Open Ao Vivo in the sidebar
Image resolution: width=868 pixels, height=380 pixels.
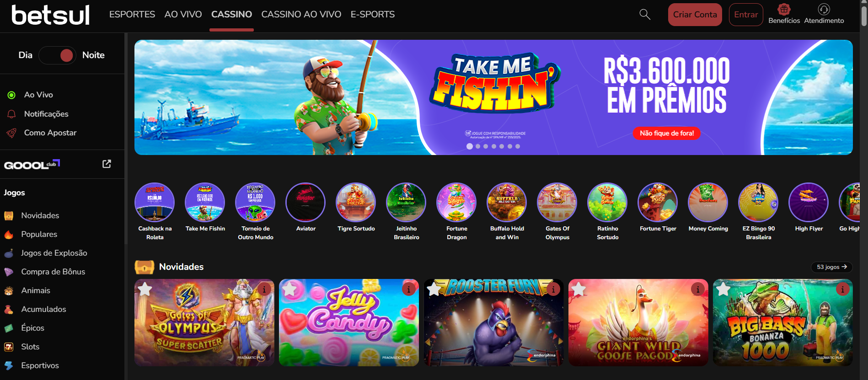[38, 95]
